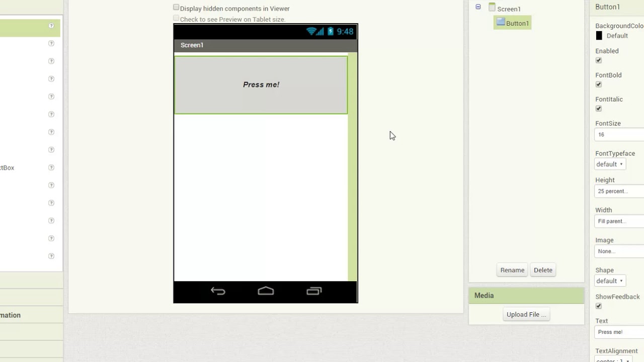Click the 9:48 clock in phone preview

point(345,32)
